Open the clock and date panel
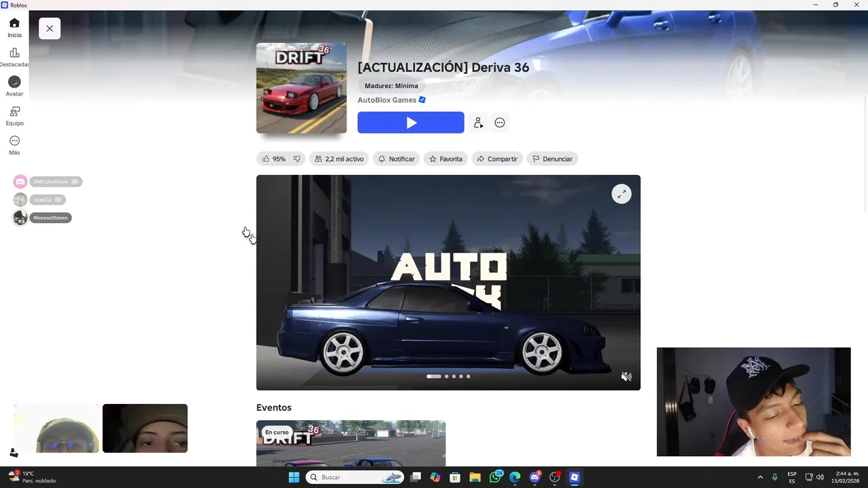 point(846,477)
